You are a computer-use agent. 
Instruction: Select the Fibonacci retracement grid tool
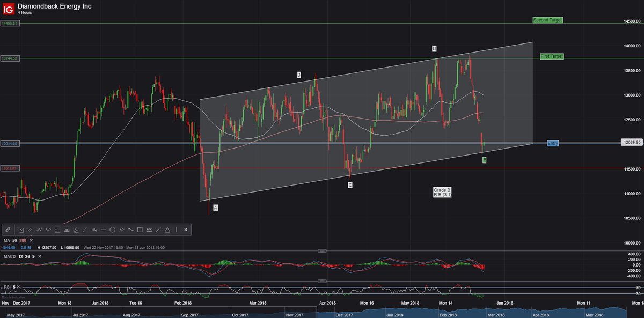click(x=57, y=230)
